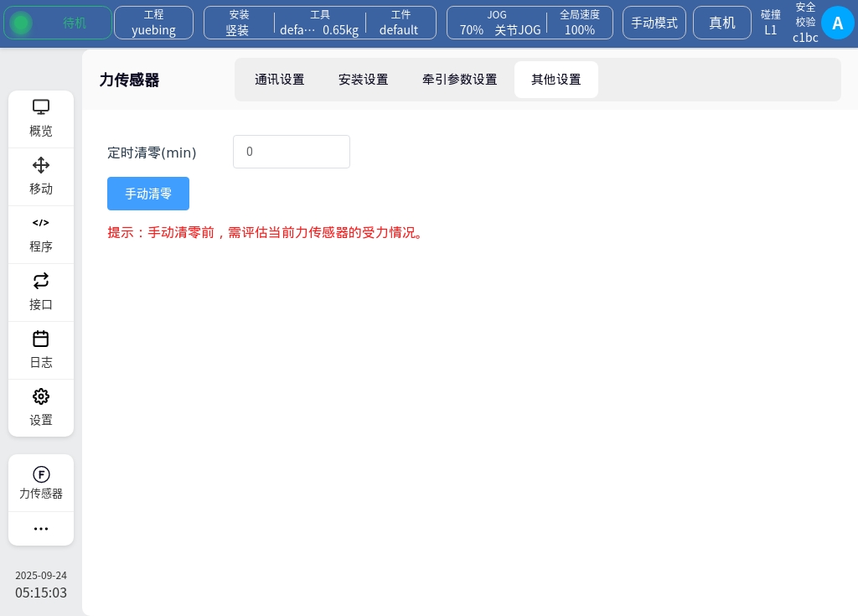Switch to the 通讯设置 tab

point(280,80)
